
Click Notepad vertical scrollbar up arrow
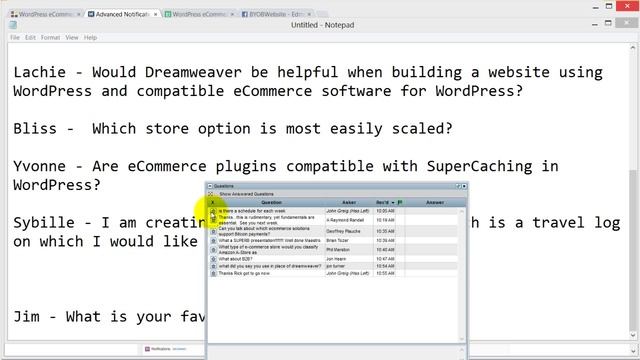pos(633,48)
